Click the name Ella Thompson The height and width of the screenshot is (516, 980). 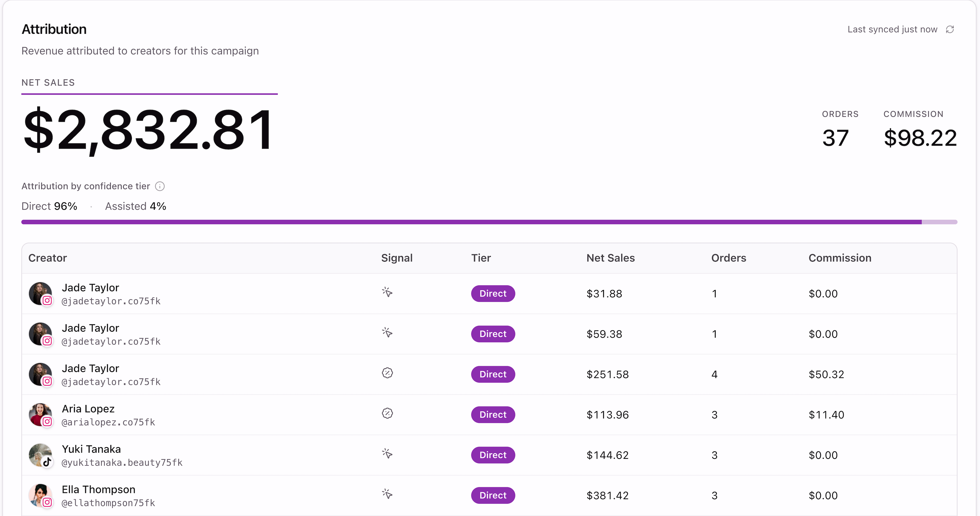click(x=99, y=489)
